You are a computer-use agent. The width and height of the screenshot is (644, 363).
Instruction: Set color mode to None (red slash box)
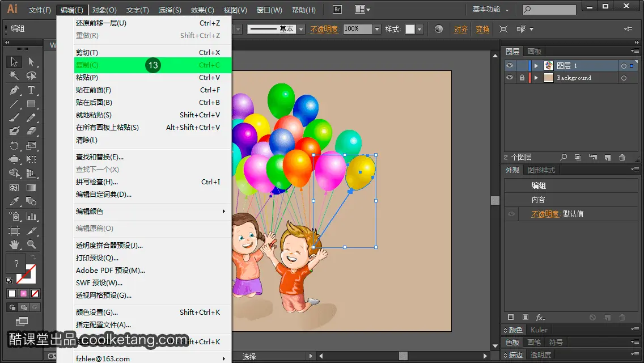(35, 294)
